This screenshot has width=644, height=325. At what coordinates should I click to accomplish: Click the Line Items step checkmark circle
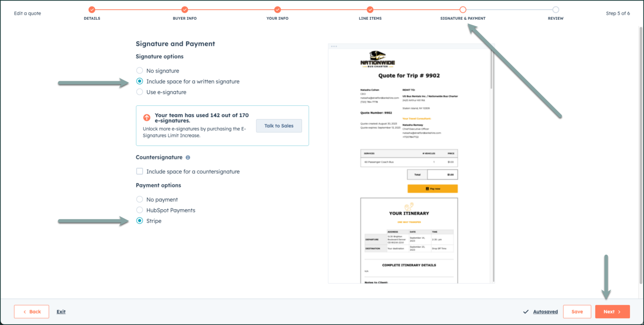[370, 10]
